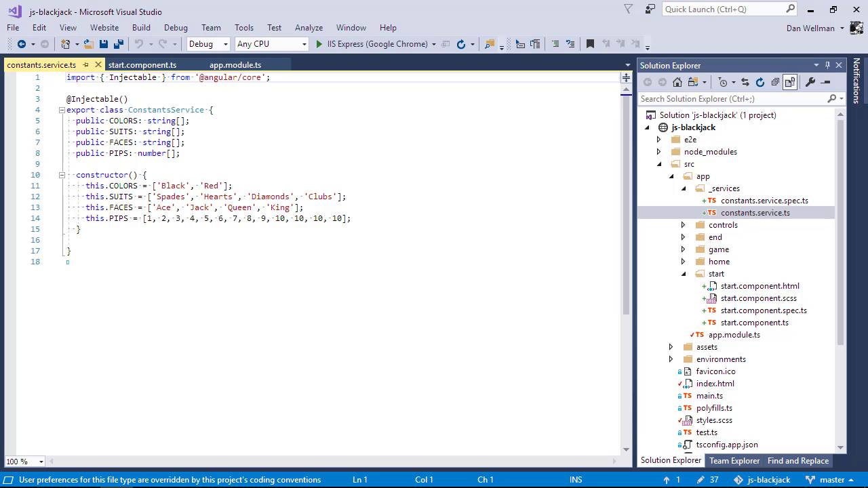This screenshot has height=488, width=868.
Task: Click the Preview Selected Items icon
Action: (825, 82)
